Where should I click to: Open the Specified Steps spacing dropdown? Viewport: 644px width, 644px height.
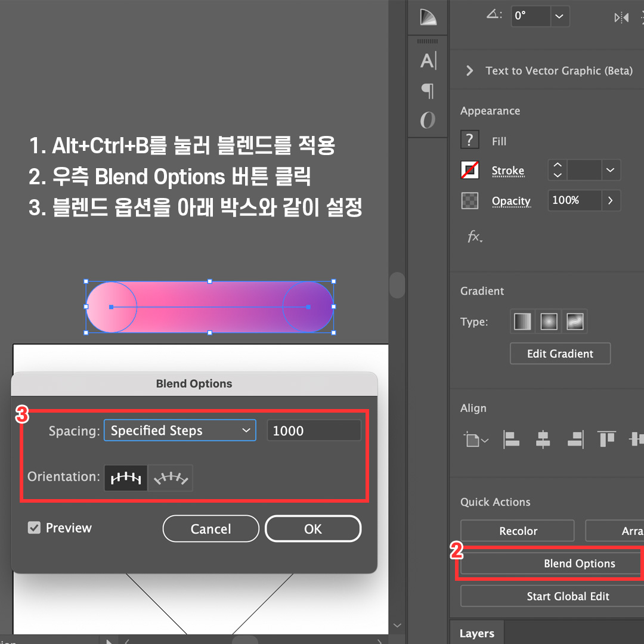click(179, 430)
